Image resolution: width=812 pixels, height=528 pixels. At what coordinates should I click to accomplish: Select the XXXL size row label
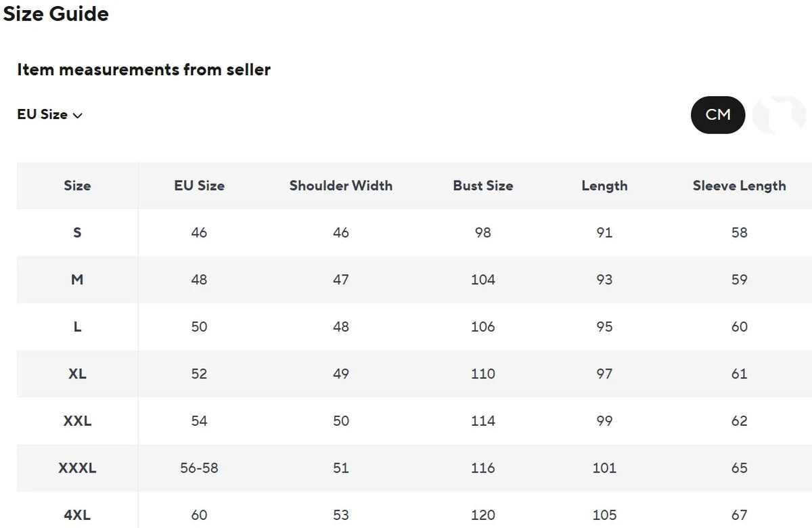(x=77, y=468)
